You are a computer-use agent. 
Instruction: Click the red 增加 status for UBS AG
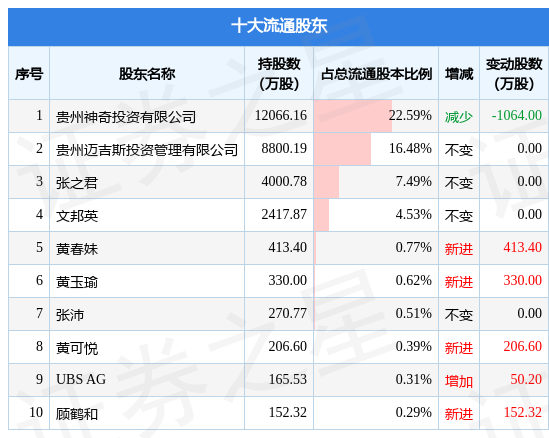tap(459, 381)
